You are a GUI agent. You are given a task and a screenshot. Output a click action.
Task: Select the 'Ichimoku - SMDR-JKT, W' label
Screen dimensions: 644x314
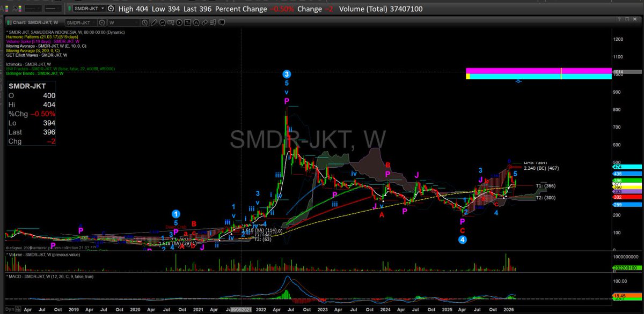tap(28, 64)
